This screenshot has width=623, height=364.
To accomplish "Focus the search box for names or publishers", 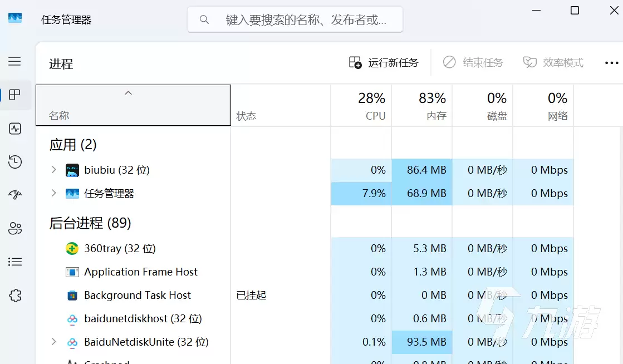I will coord(295,19).
